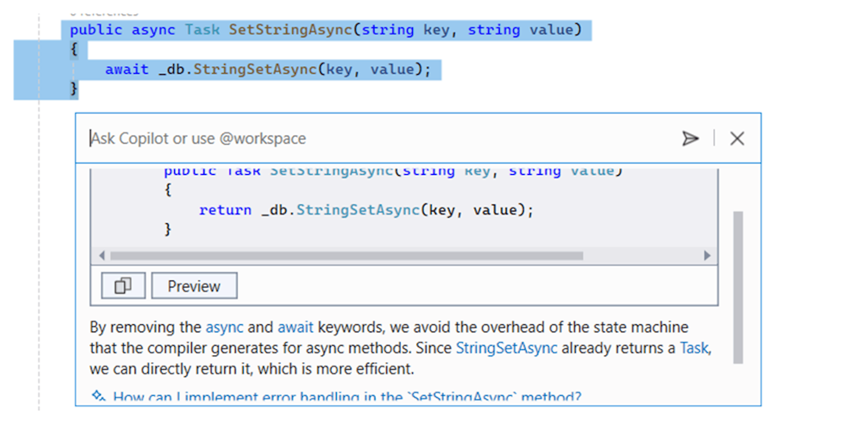
Task: Click the send arrow icon in Copilot prompt
Action: (690, 139)
